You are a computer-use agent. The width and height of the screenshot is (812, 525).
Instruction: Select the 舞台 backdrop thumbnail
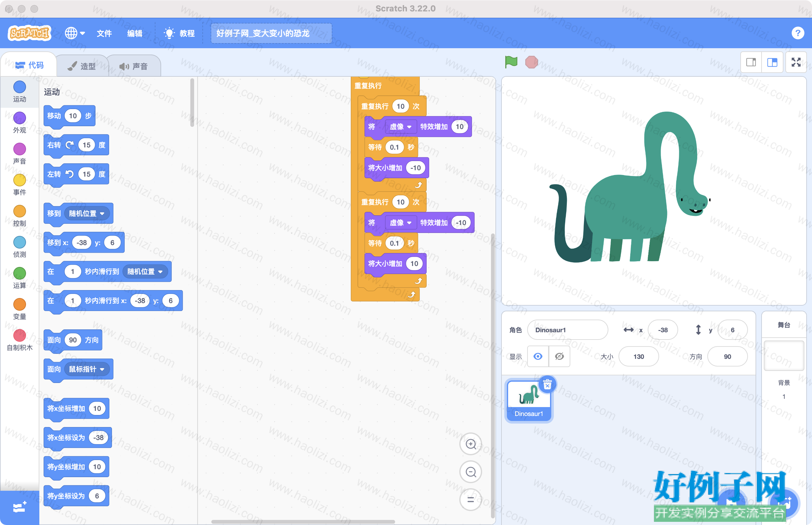point(784,356)
